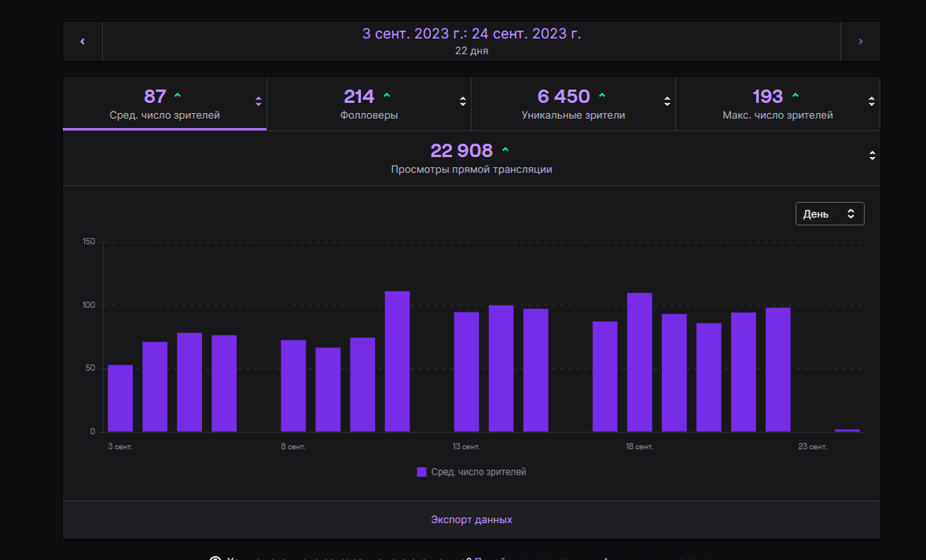Click the tallest chart bar for 11 сент.
926x560 pixels.
pos(397,361)
